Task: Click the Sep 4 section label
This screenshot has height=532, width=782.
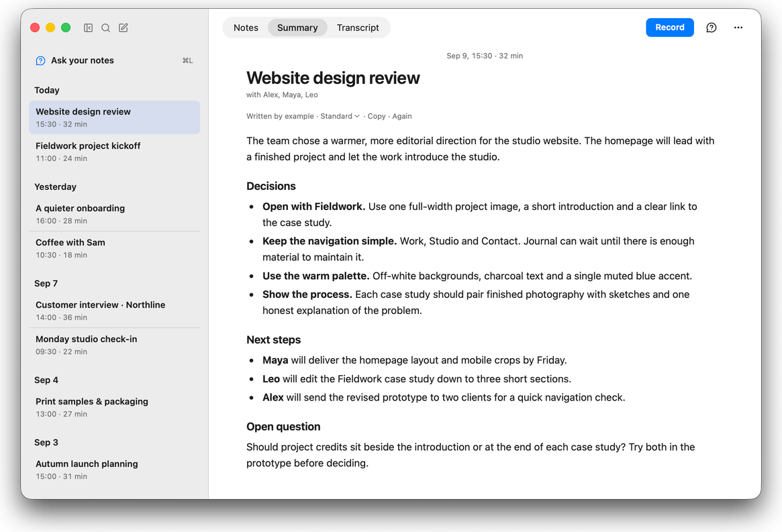Action: pos(46,380)
